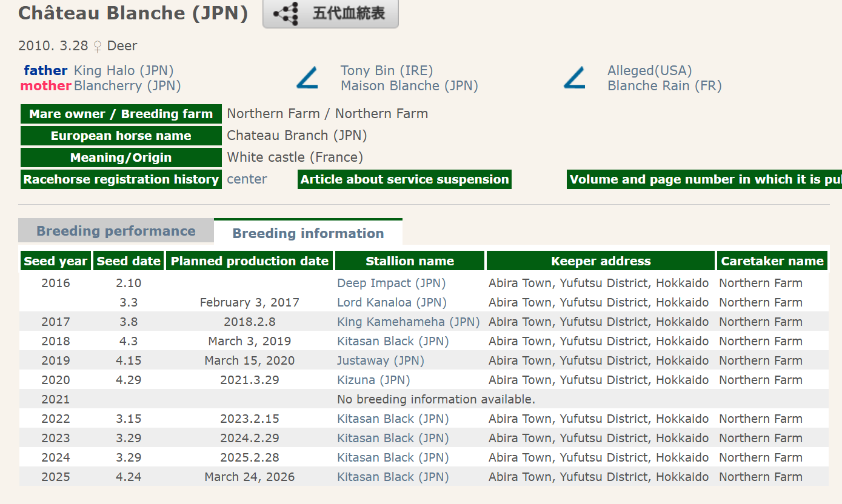The width and height of the screenshot is (842, 504).
Task: Click the Mare owner / Breeding farm label
Action: [x=121, y=114]
